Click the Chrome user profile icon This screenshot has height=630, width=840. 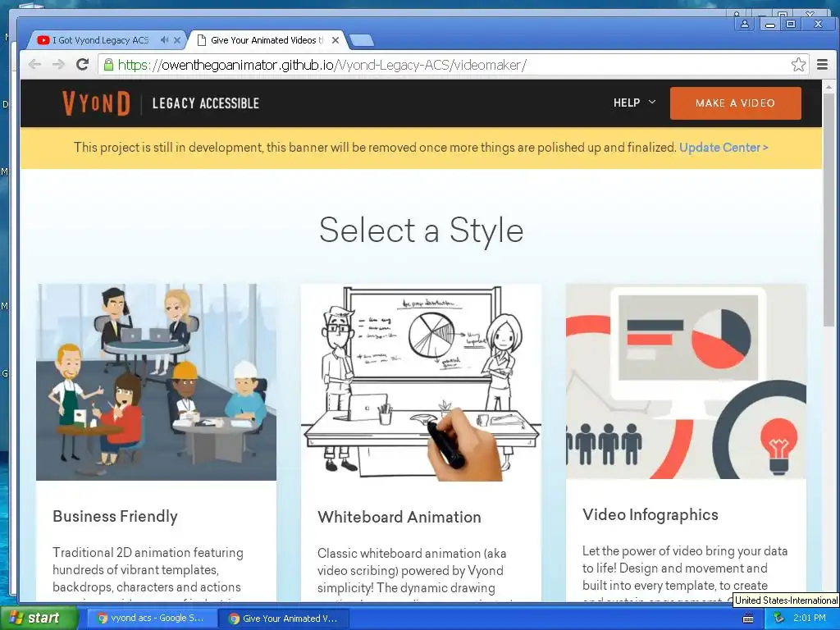click(745, 24)
